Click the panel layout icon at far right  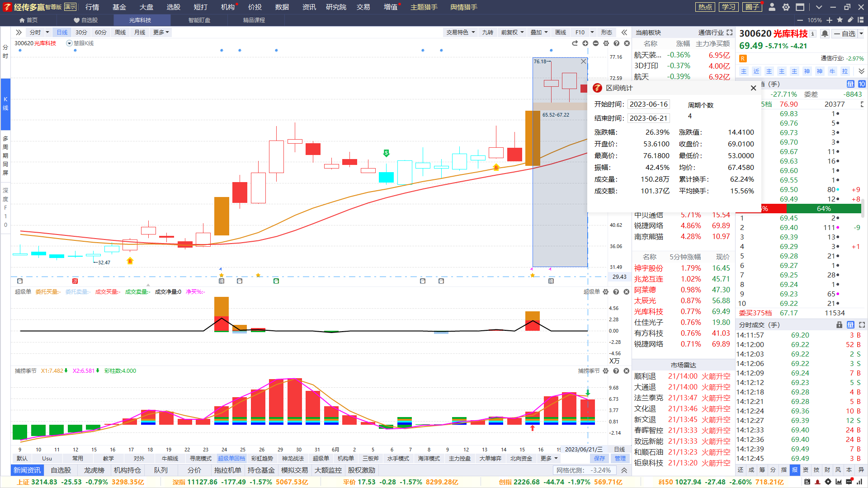pos(861,20)
